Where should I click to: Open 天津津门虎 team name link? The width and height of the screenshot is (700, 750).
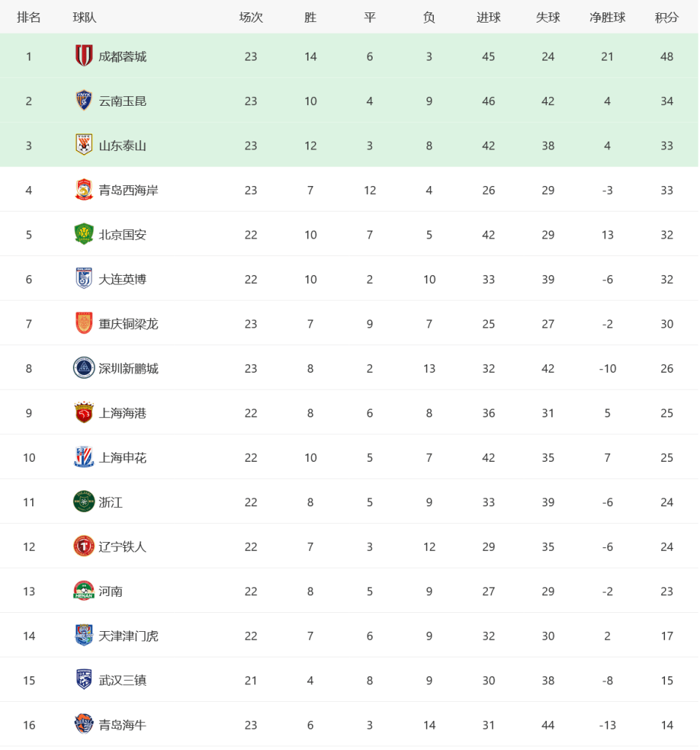click(x=128, y=635)
